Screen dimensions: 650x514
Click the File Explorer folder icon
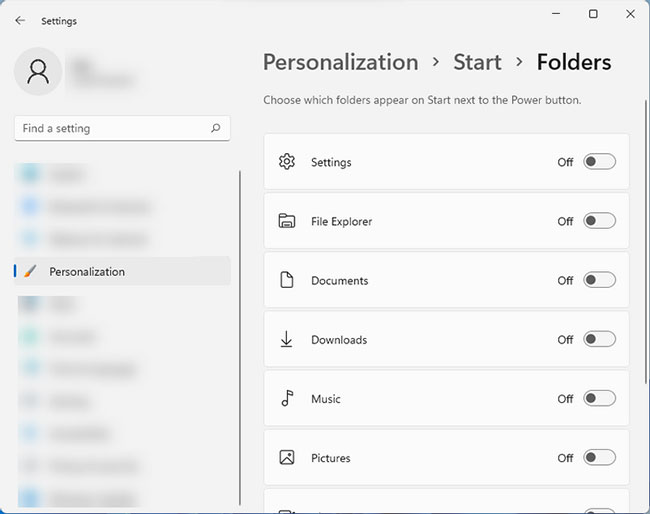pyautogui.click(x=287, y=221)
